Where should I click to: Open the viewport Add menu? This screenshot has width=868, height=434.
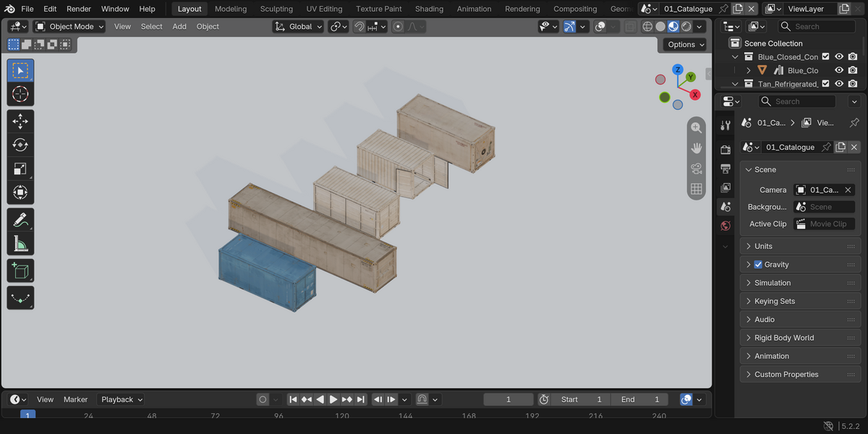pos(179,26)
